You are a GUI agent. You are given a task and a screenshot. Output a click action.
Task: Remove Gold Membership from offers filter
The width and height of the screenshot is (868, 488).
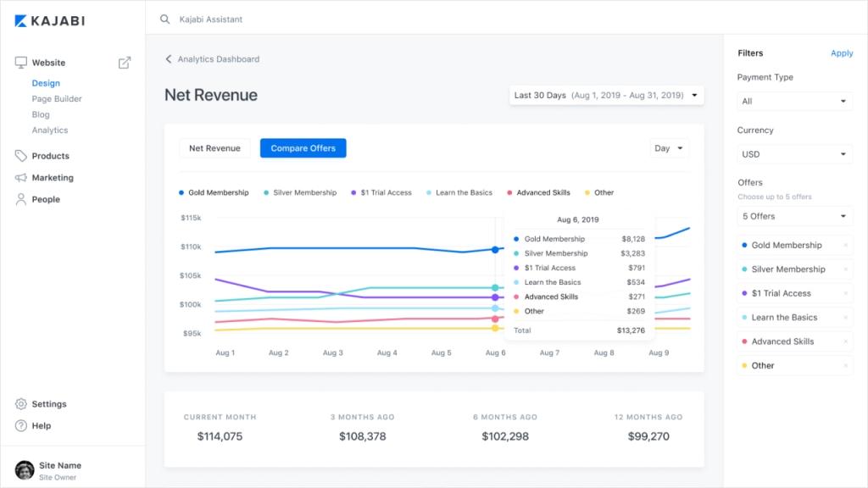[845, 246]
